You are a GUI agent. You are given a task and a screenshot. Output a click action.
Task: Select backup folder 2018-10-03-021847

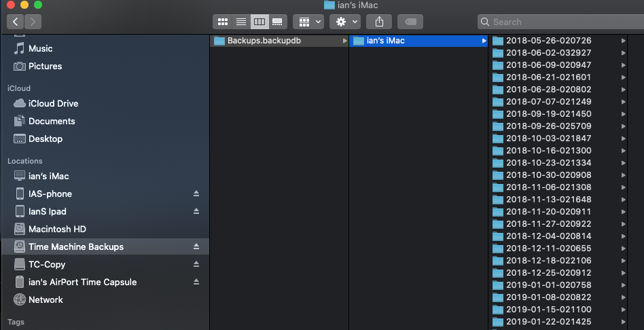pos(558,139)
